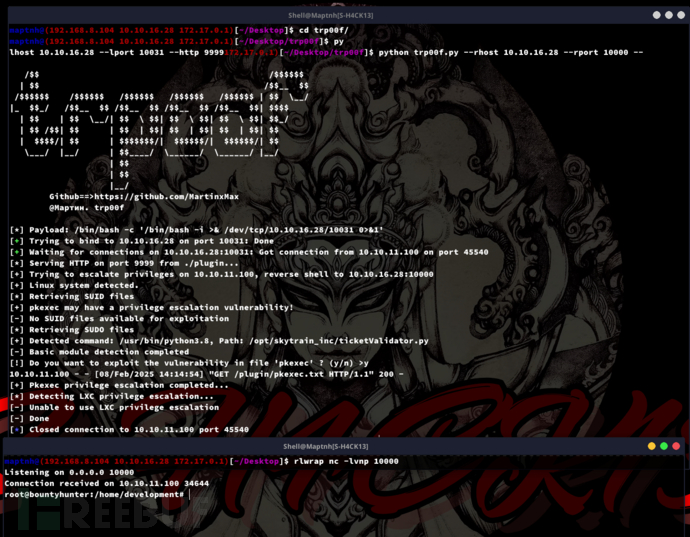
Task: Click 'Basic module detection completed' line
Action: click(99, 352)
